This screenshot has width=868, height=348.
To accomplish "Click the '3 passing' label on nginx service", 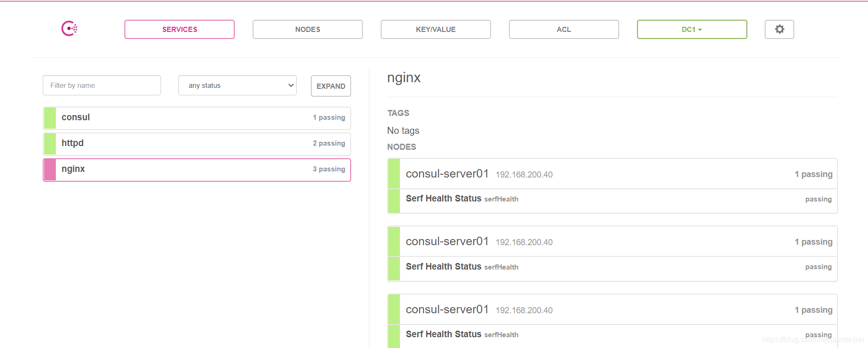I will click(x=329, y=169).
